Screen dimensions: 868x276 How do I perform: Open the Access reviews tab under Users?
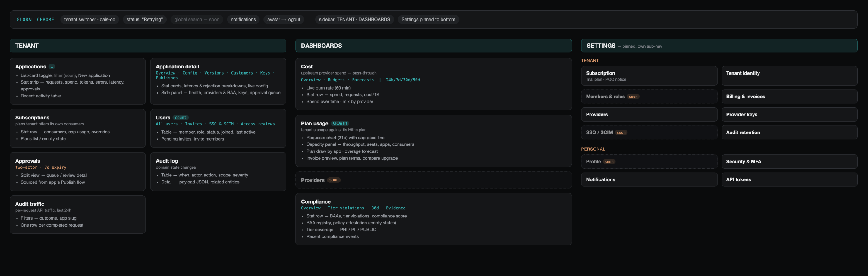coord(257,124)
